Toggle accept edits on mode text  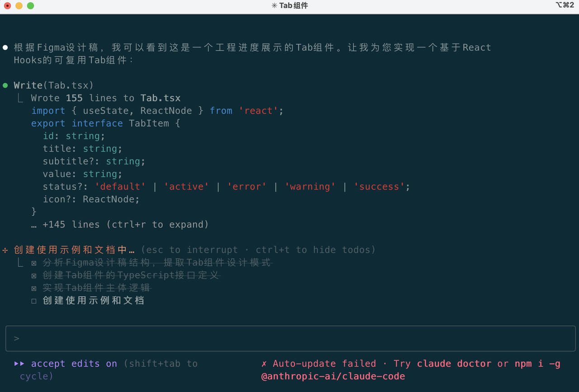[74, 364]
